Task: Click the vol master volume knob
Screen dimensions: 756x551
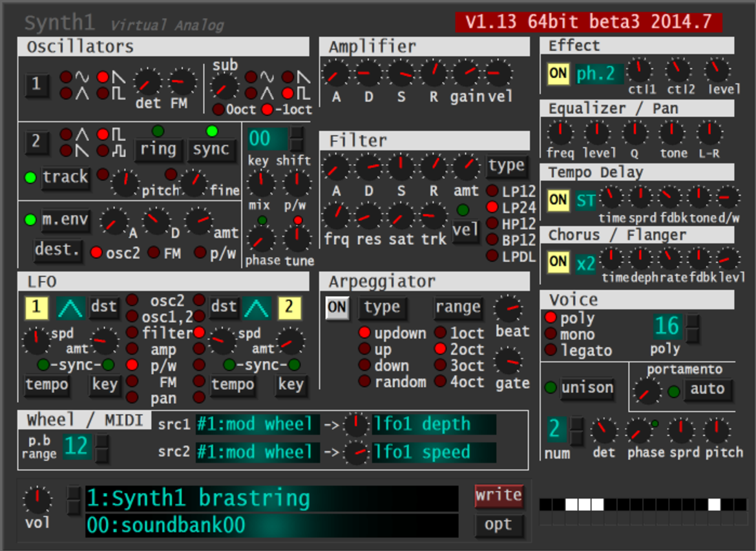Action: [x=37, y=500]
